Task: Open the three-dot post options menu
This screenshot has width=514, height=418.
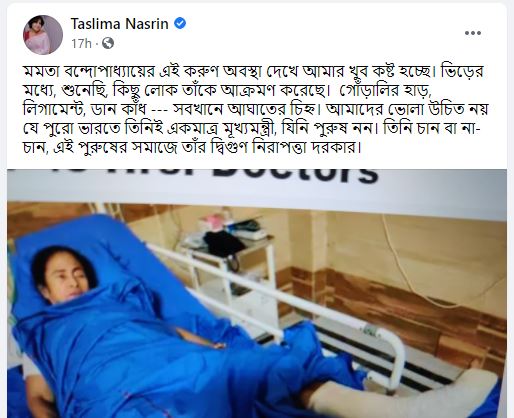Action: [473, 33]
